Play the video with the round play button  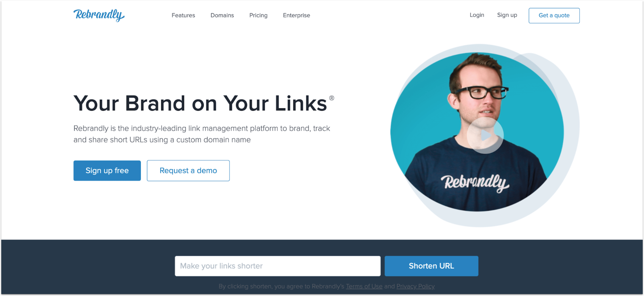point(485,135)
